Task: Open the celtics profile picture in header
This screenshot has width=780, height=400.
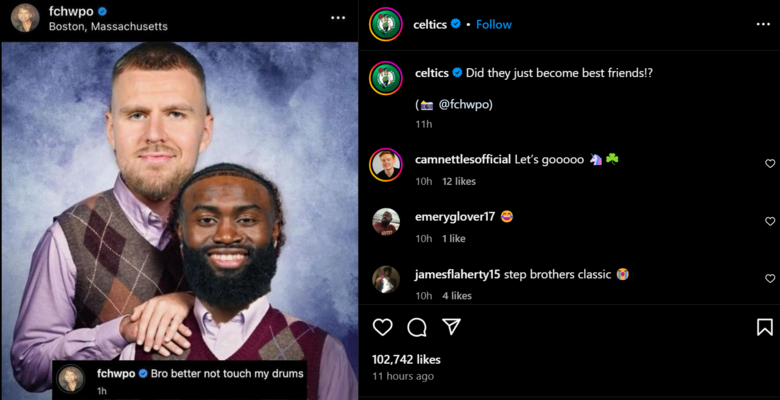Action: (385, 24)
